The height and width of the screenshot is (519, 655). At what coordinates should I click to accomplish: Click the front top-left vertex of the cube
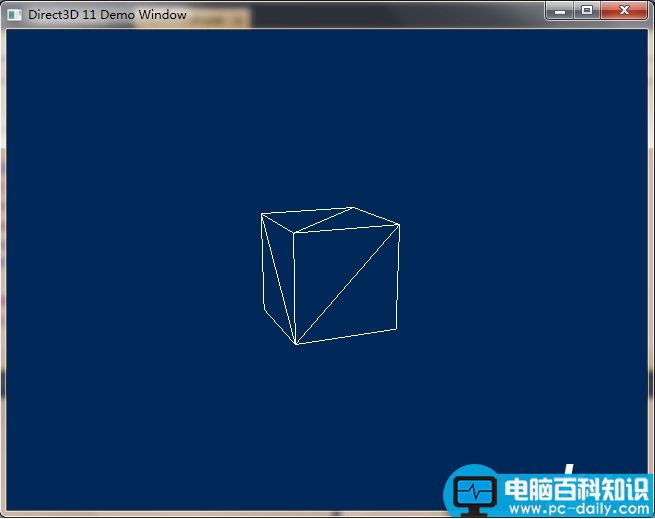coord(293,235)
